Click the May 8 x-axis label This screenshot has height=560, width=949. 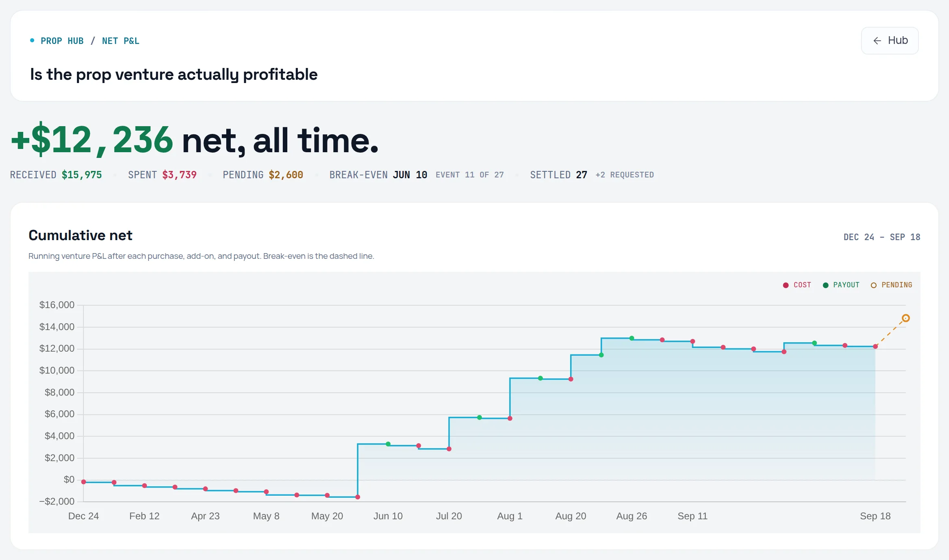(x=266, y=516)
